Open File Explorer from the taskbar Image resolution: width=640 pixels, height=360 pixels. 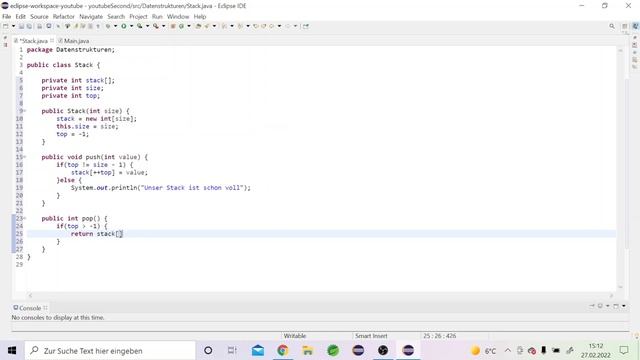(308, 351)
